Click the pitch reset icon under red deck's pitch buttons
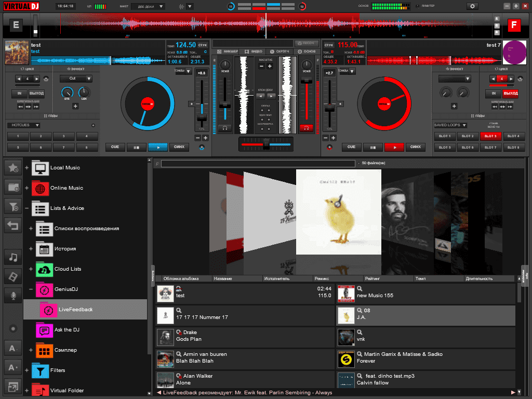The height and width of the screenshot is (399, 532). (329, 147)
